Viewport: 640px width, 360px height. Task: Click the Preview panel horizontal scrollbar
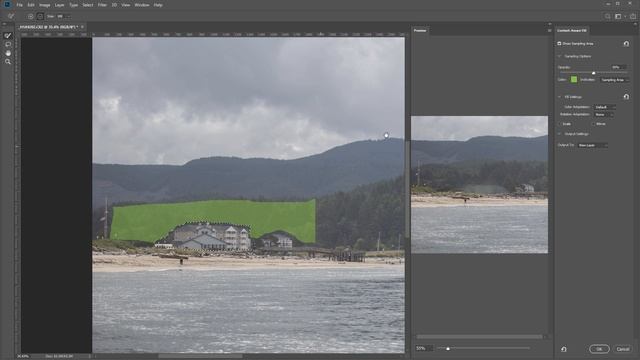click(479, 337)
